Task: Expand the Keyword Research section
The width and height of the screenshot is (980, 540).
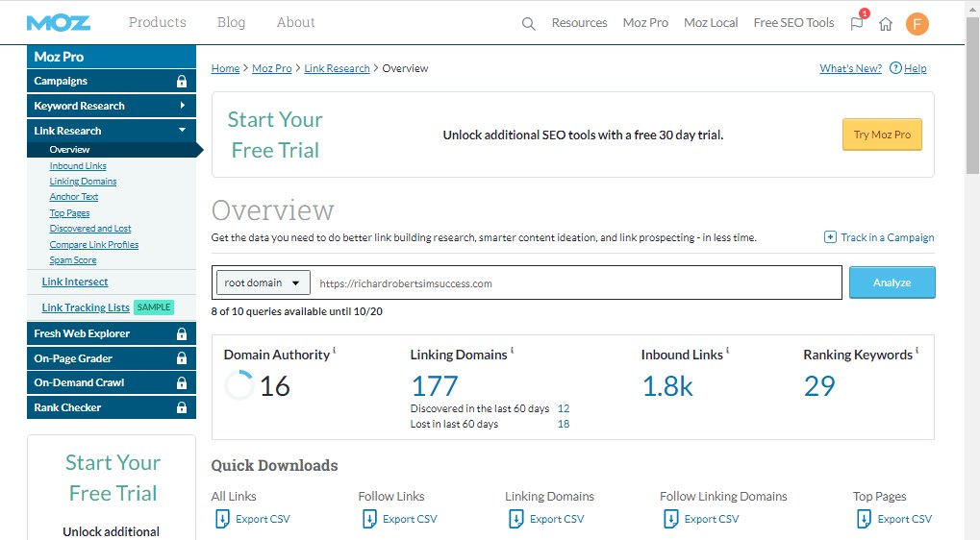Action: click(x=182, y=106)
